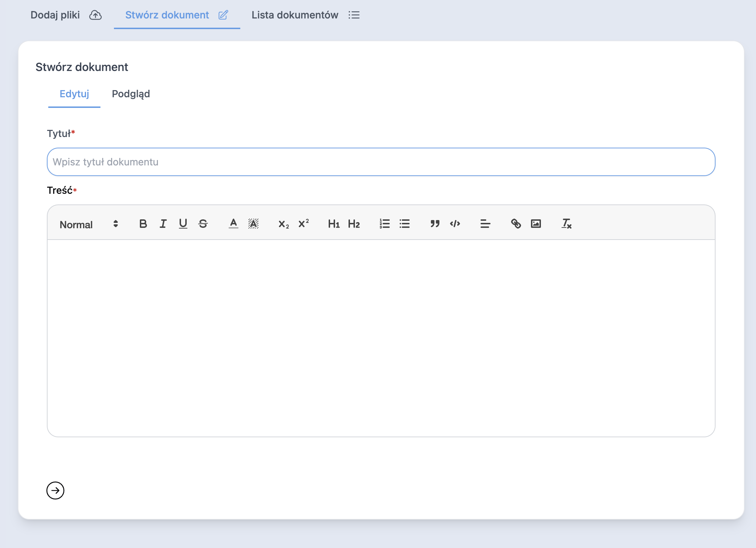Insert a link with the chain icon
The height and width of the screenshot is (548, 756).
coord(516,224)
